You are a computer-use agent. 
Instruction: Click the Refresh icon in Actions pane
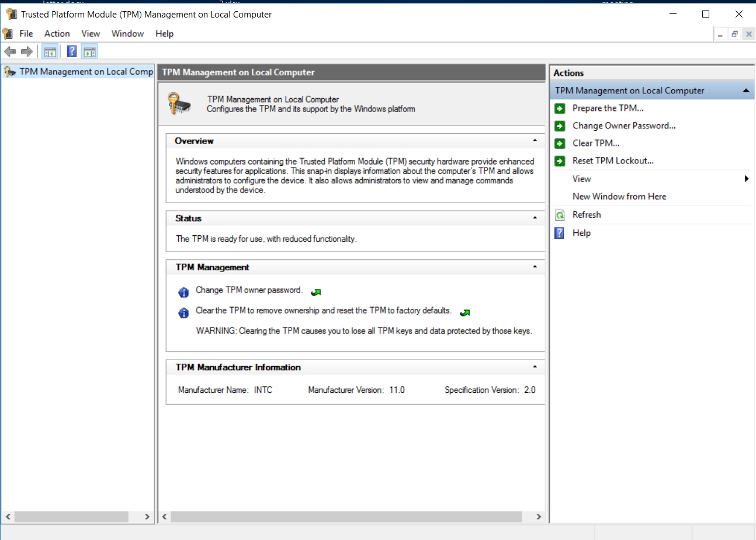[x=560, y=215]
